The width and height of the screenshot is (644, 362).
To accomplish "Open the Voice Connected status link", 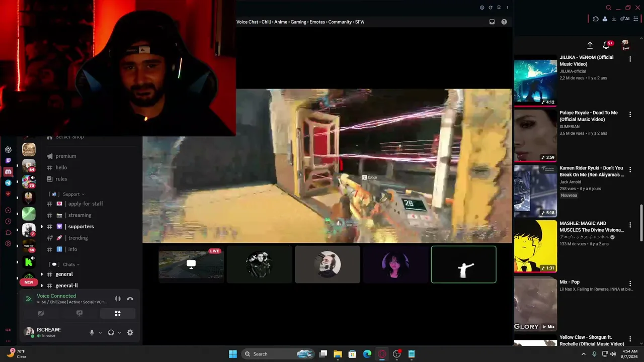I will coord(56,296).
